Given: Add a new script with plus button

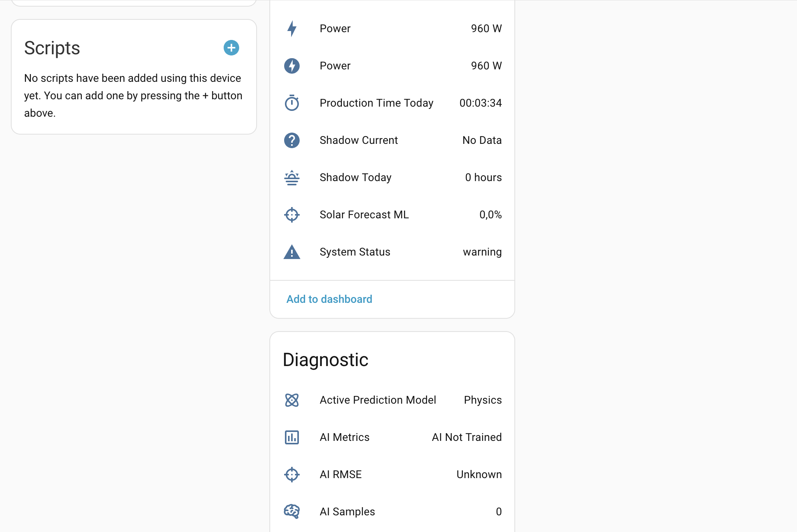Looking at the screenshot, I should click(x=231, y=48).
